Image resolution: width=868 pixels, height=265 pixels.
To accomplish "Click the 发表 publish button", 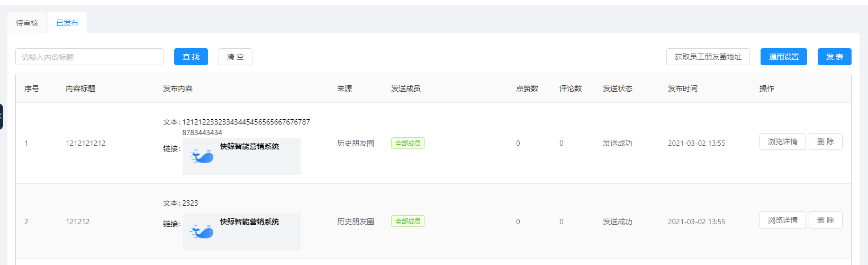I will (835, 57).
